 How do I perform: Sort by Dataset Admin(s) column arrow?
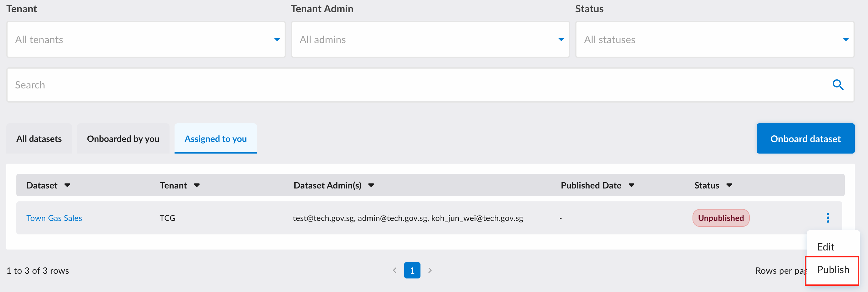[x=371, y=185]
